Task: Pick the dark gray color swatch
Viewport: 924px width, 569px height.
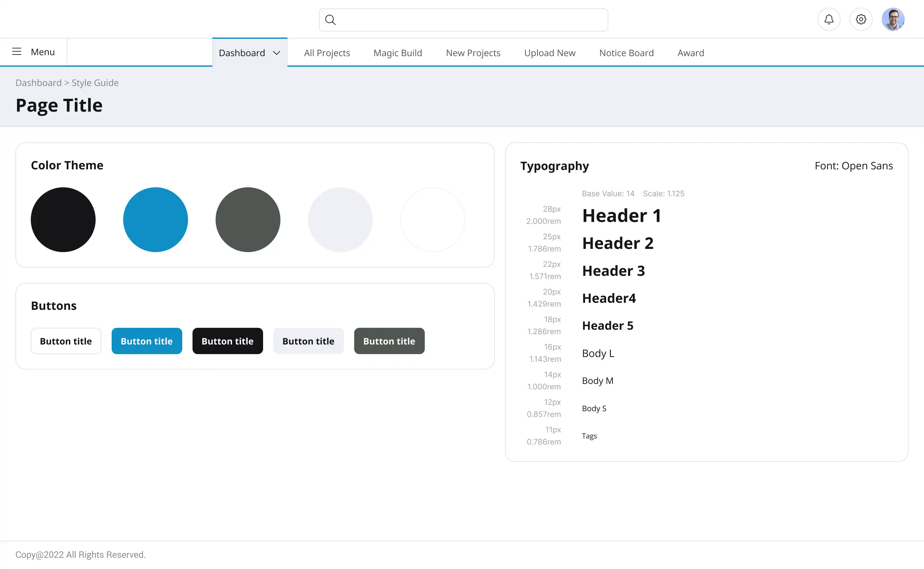Action: [248, 220]
